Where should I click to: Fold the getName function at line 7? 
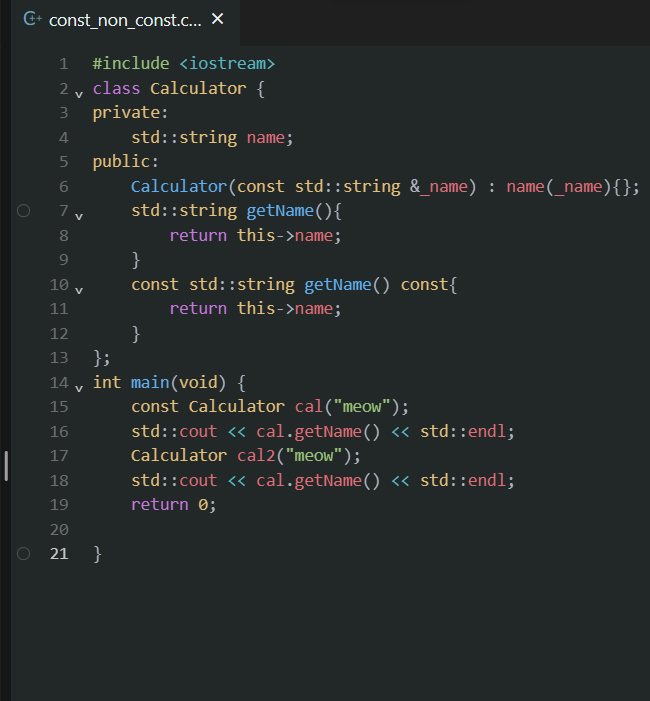[79, 215]
